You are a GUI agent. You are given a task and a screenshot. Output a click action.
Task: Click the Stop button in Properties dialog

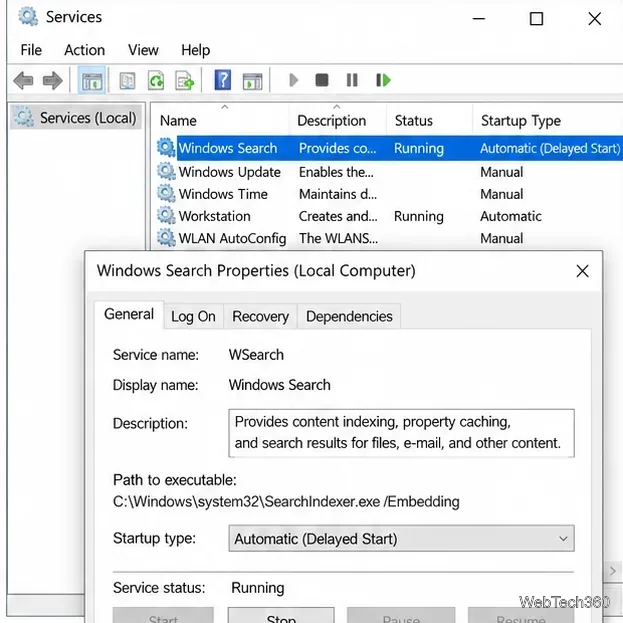[x=281, y=616]
